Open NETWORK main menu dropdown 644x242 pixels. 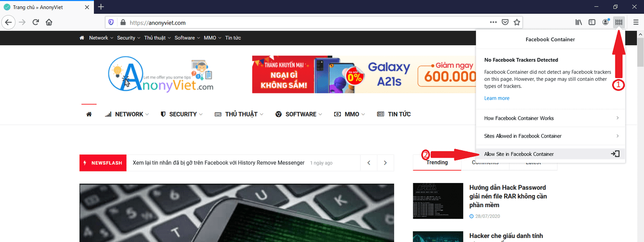click(127, 114)
